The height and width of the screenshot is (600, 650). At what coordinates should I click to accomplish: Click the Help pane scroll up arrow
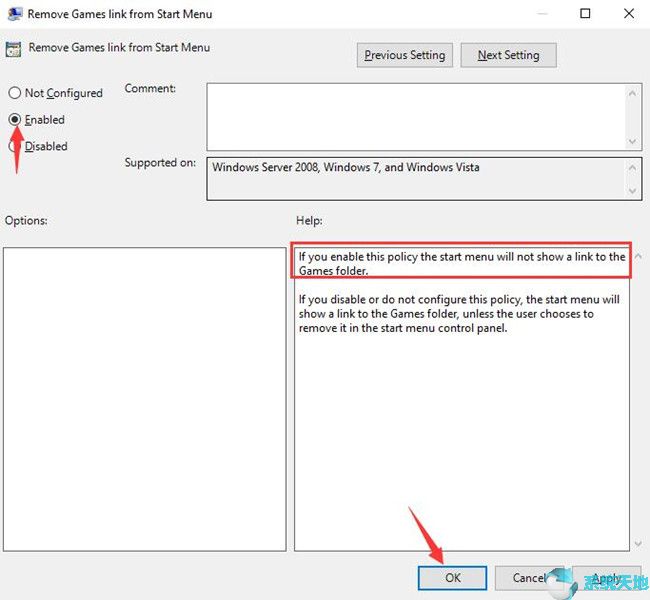(x=638, y=256)
